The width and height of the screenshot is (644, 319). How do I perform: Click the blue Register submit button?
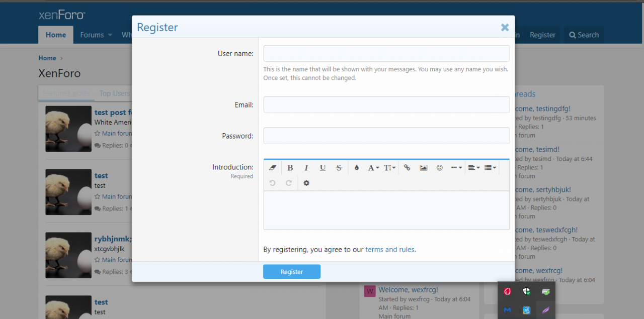(x=291, y=272)
